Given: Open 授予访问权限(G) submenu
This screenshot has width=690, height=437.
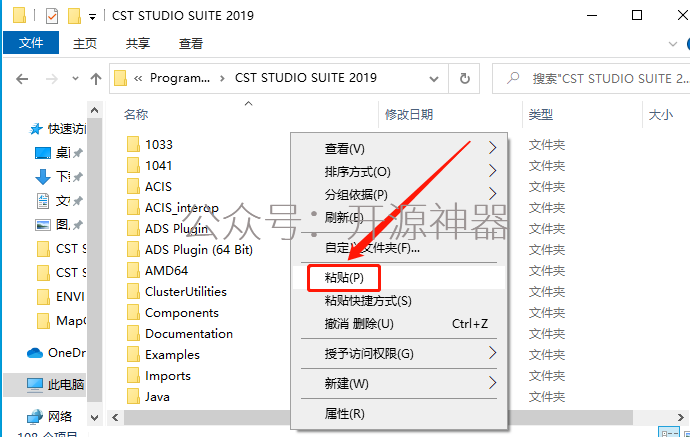Looking at the screenshot, I should click(x=399, y=353).
